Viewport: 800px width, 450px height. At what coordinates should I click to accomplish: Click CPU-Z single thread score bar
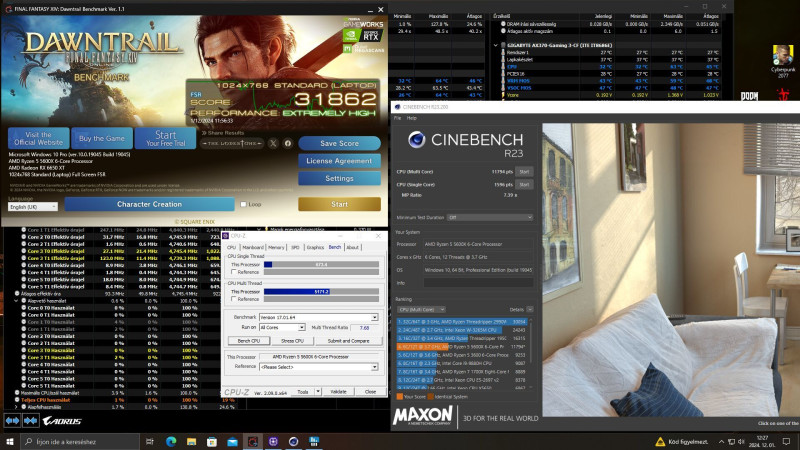321,265
